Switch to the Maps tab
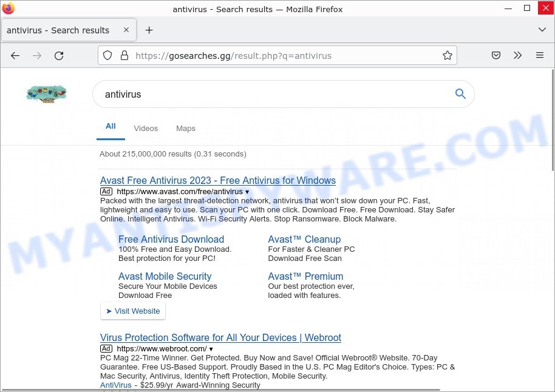This screenshot has width=555, height=392. tap(185, 129)
